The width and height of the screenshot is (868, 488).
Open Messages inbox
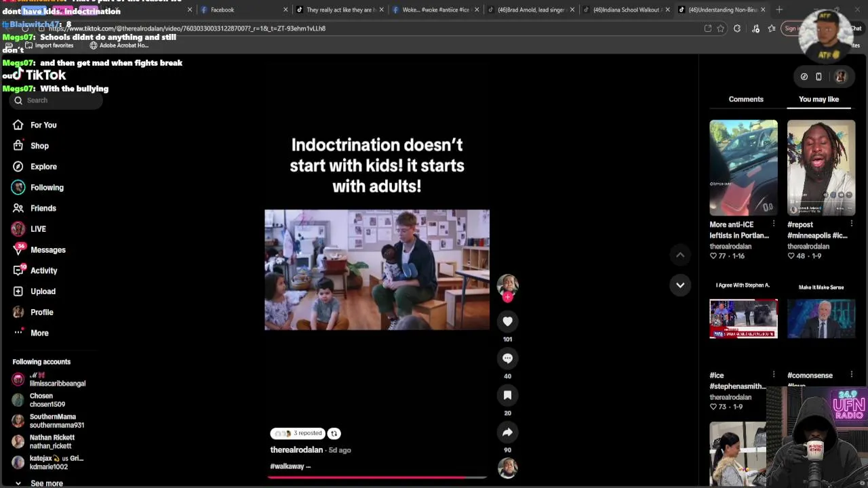(39, 249)
